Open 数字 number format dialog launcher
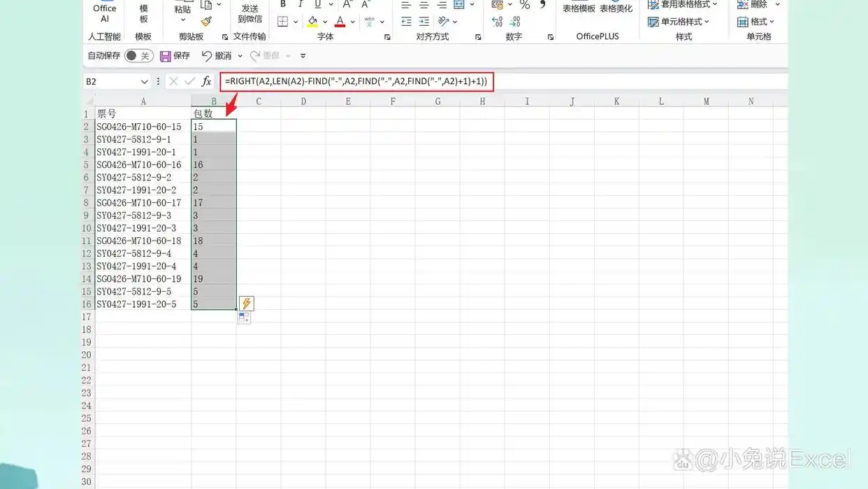Viewport: 868px width, 489px height. [551, 37]
